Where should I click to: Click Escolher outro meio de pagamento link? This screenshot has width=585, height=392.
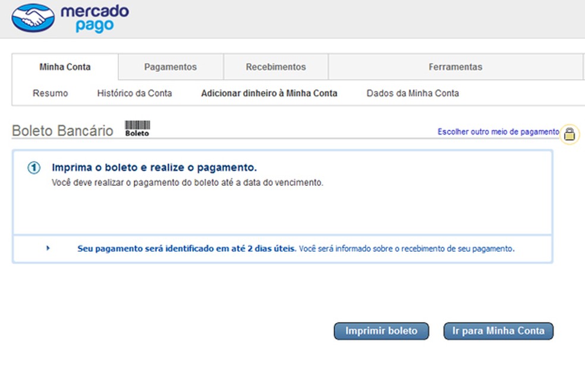click(x=498, y=131)
